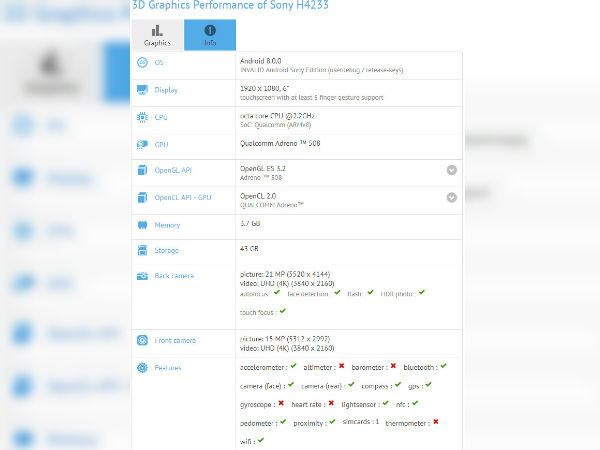Click the heart rate red cross
600x450 pixels.
pyautogui.click(x=331, y=403)
